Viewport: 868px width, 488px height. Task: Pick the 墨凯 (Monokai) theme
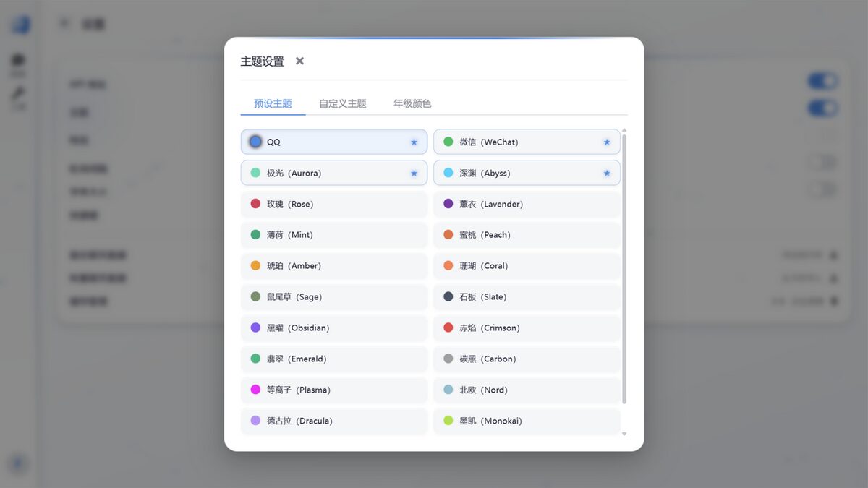527,421
